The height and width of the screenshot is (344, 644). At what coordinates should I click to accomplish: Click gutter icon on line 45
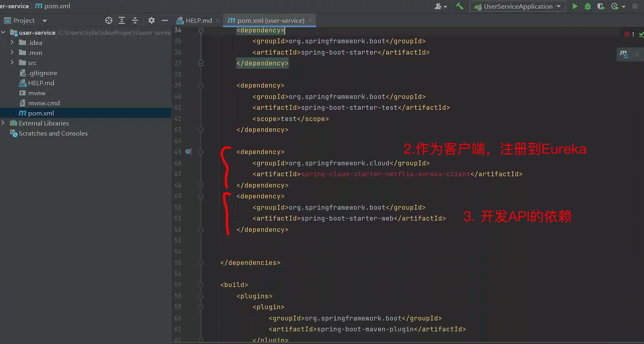point(189,152)
